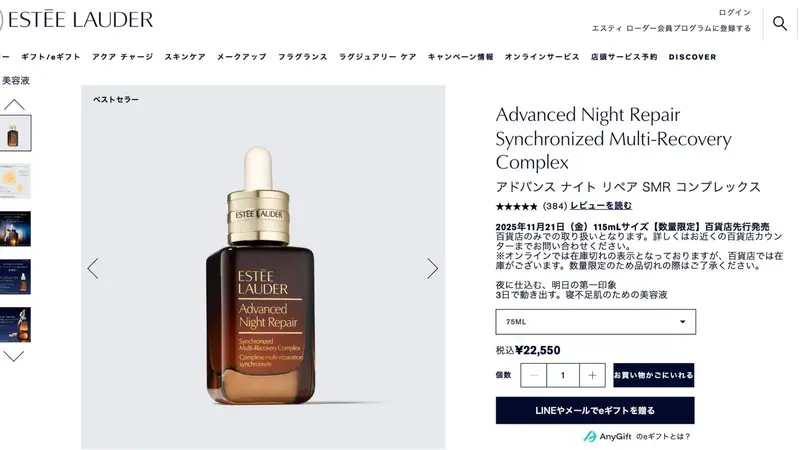This screenshot has width=800, height=450.
Task: Open レビューを読む reviews link
Action: pos(601,206)
